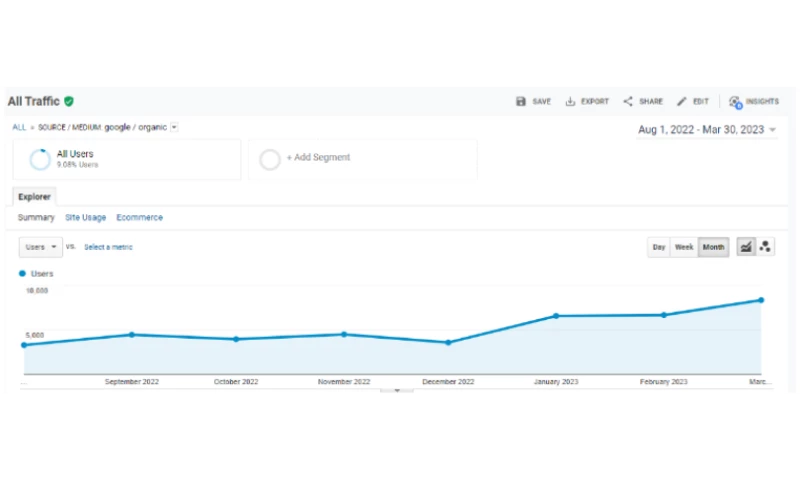Click the green verified shield beside All Traffic
800x480 pixels.
(69, 102)
